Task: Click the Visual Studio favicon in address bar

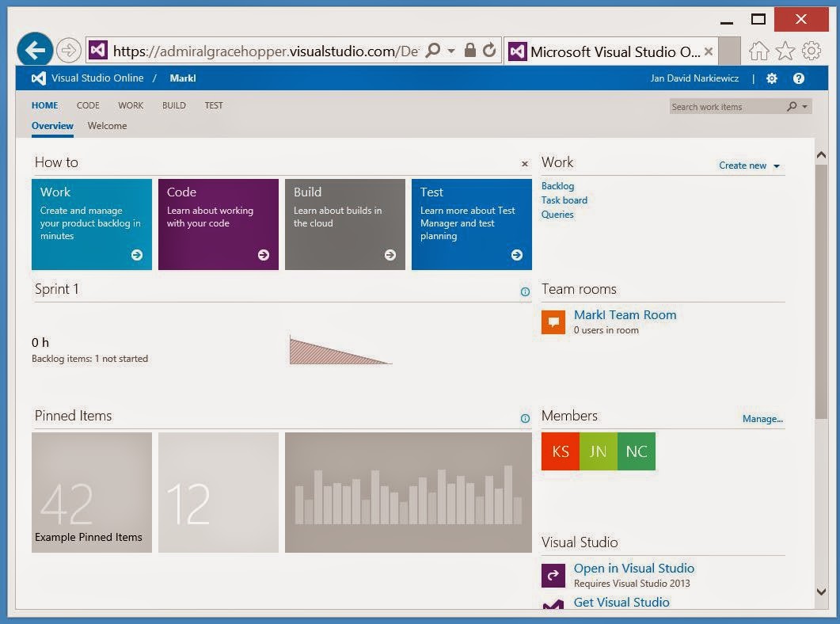Action: tap(98, 51)
